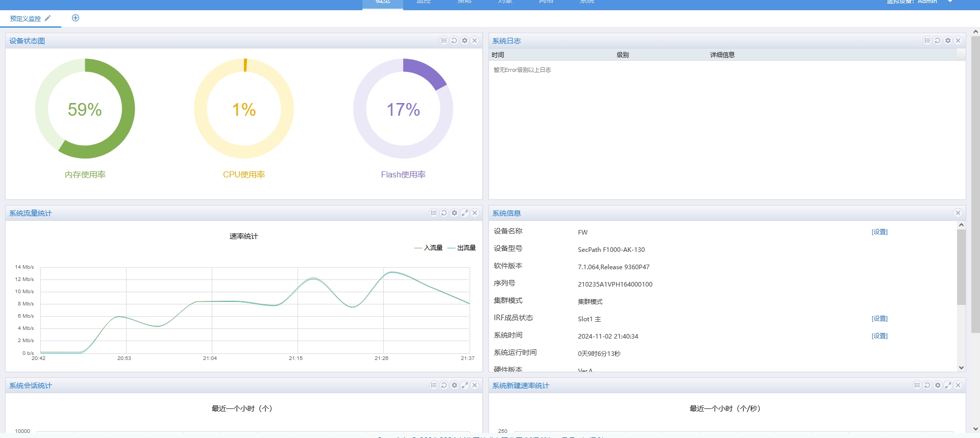Click 设置 link next to 设备名称
Viewport: 980px width, 438px height.
879,232
